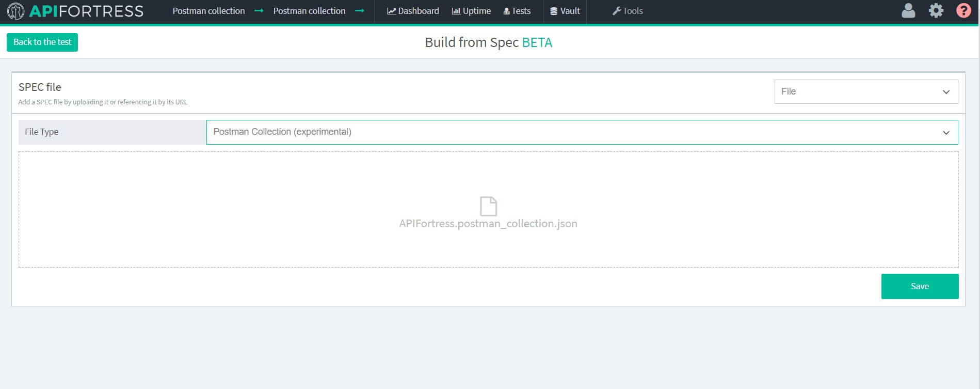
Task: Open the user profile icon
Action: tap(908, 11)
